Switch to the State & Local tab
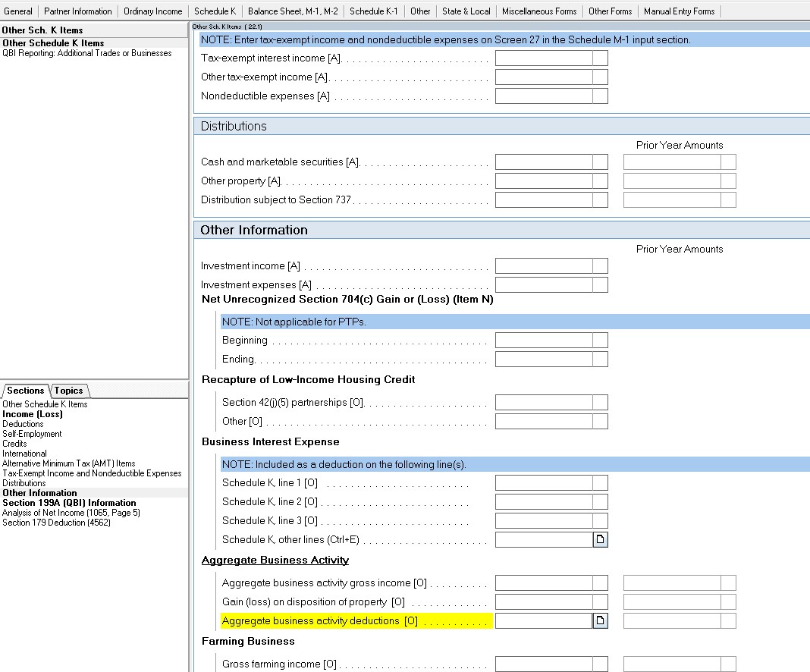This screenshot has height=672, width=810. pos(466,11)
